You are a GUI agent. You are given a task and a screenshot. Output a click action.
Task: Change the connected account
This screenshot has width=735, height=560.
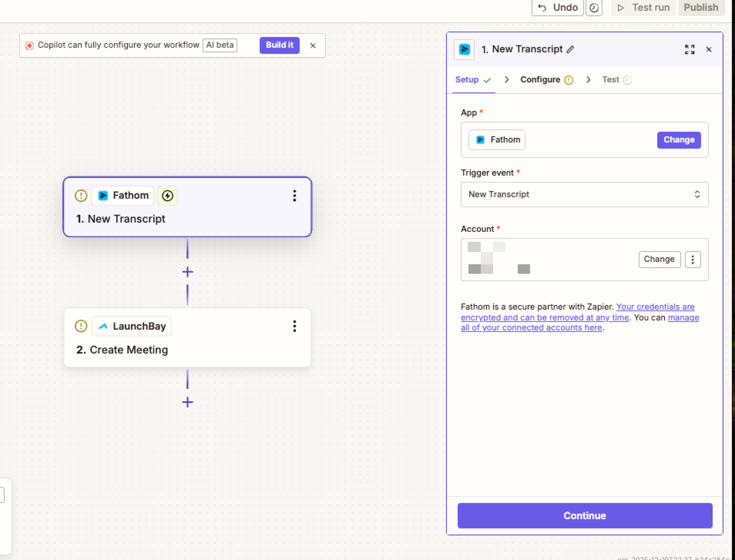coord(659,259)
